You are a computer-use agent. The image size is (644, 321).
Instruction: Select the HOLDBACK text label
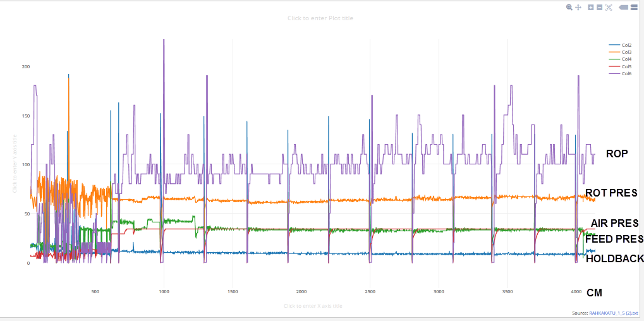point(614,258)
